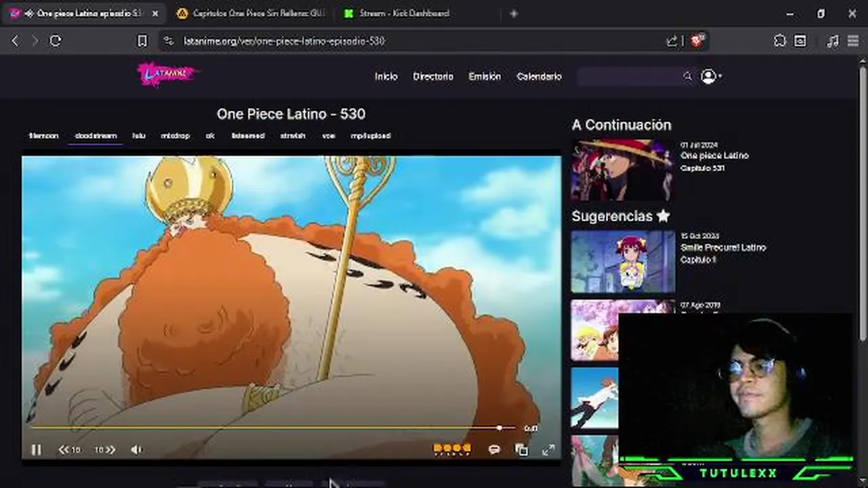Share this page from address bar
Image resolution: width=868 pixels, height=488 pixels.
point(672,41)
